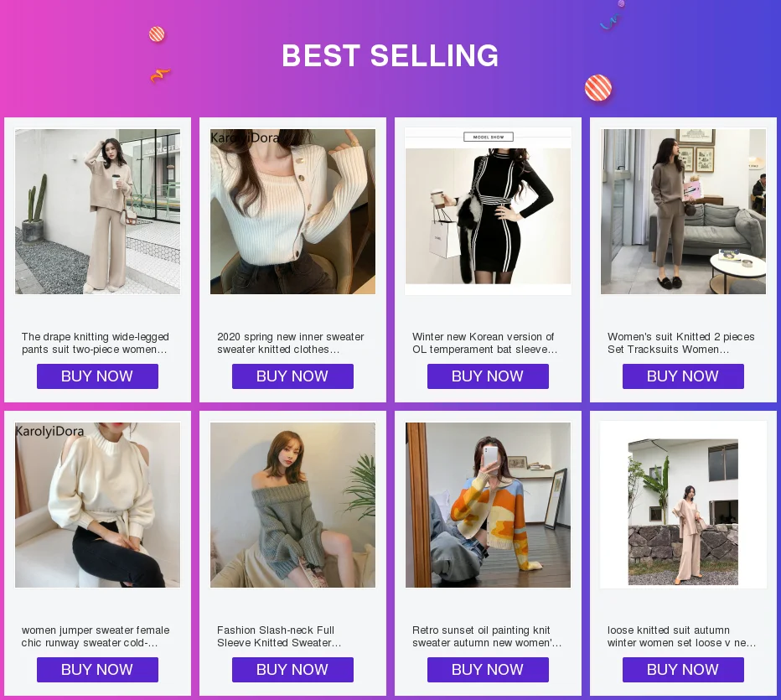Open white ribbed button cardigan photo
Screen dimensions: 781x700
292,211
